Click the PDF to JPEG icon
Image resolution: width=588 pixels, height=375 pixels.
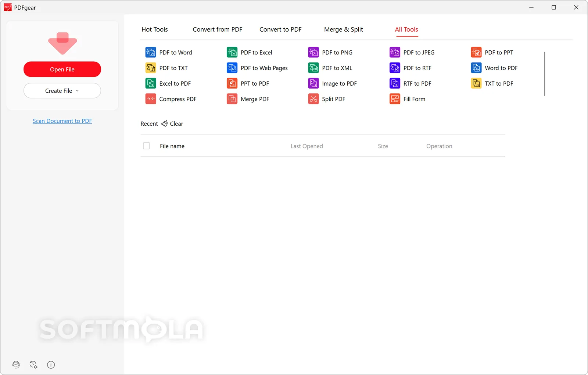[x=395, y=53]
